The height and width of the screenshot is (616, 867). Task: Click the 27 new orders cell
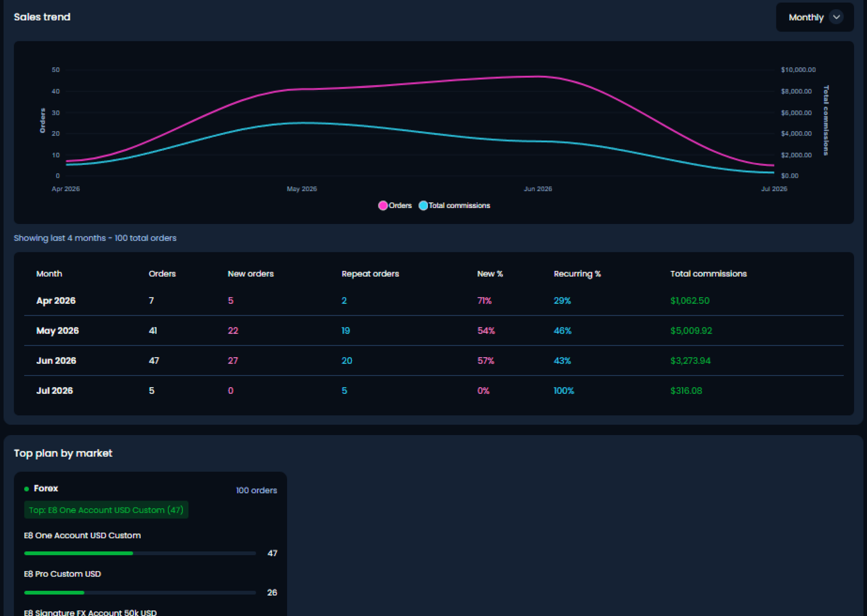pyautogui.click(x=233, y=361)
